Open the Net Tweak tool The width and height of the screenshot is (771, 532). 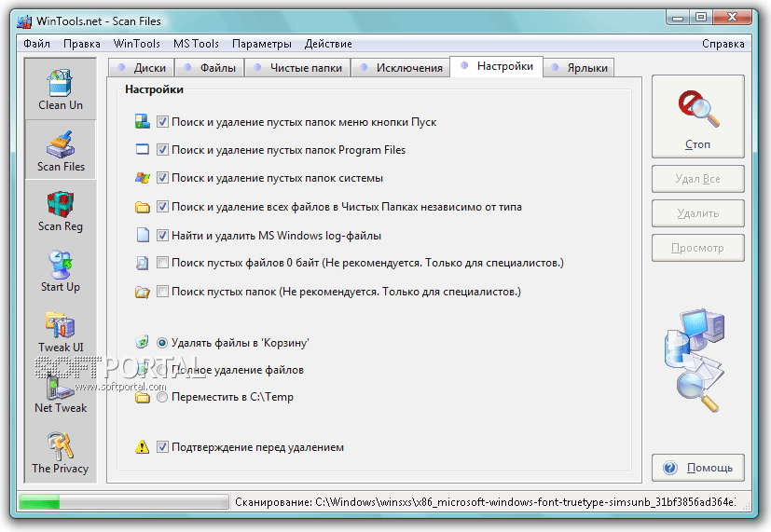[61, 393]
